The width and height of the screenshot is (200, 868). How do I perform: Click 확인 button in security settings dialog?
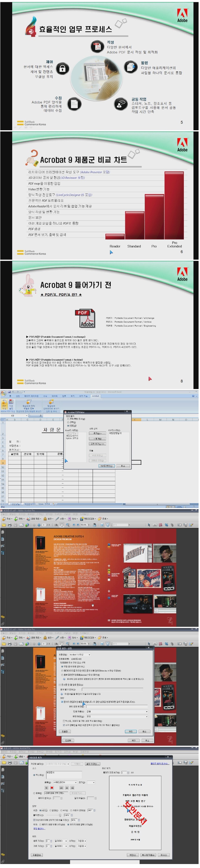coord(131,732)
